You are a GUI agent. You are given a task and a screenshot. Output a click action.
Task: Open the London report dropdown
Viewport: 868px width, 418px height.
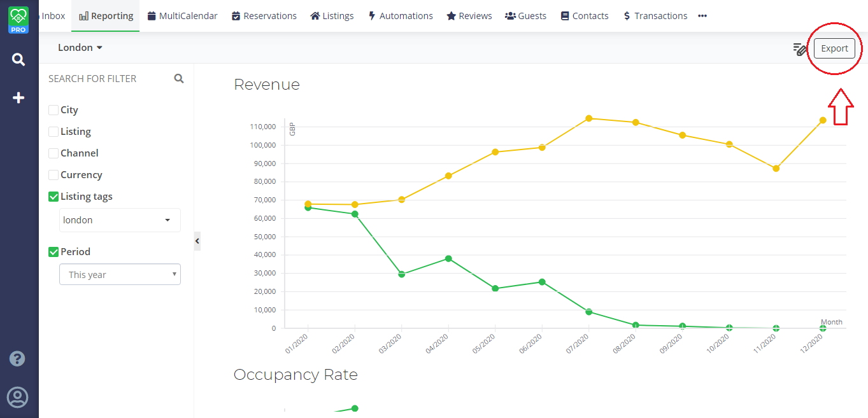(x=80, y=48)
